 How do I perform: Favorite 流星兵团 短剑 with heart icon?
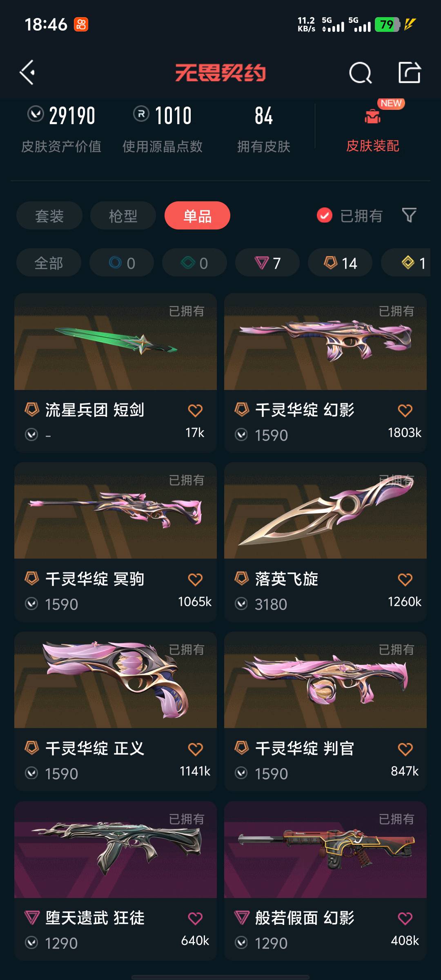point(195,410)
